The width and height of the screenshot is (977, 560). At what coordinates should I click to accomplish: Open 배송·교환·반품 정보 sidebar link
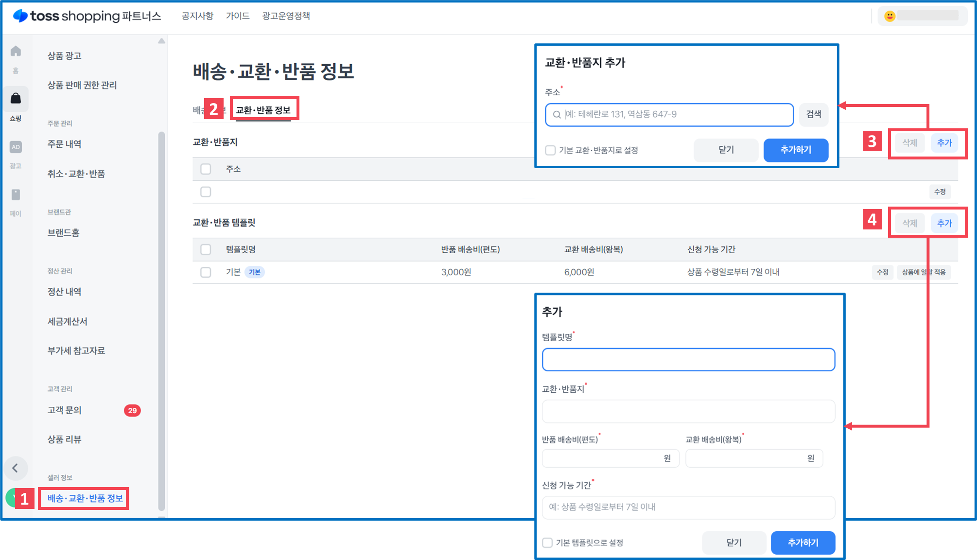pos(85,498)
